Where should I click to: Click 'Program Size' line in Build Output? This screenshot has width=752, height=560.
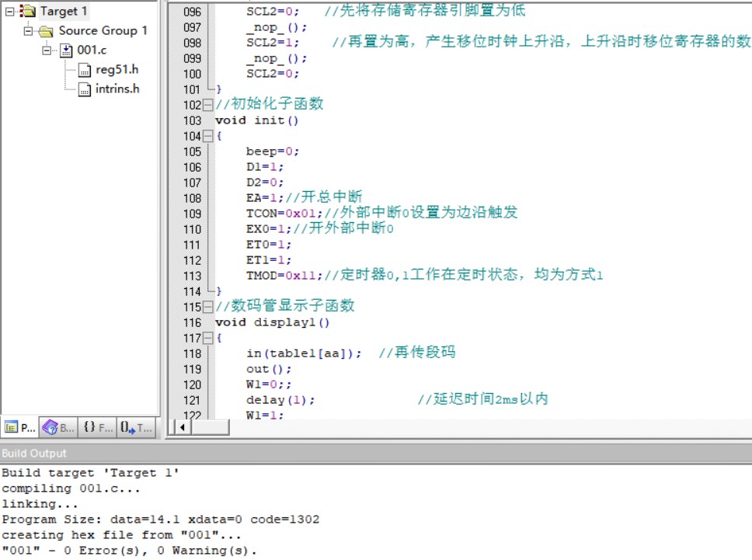161,520
